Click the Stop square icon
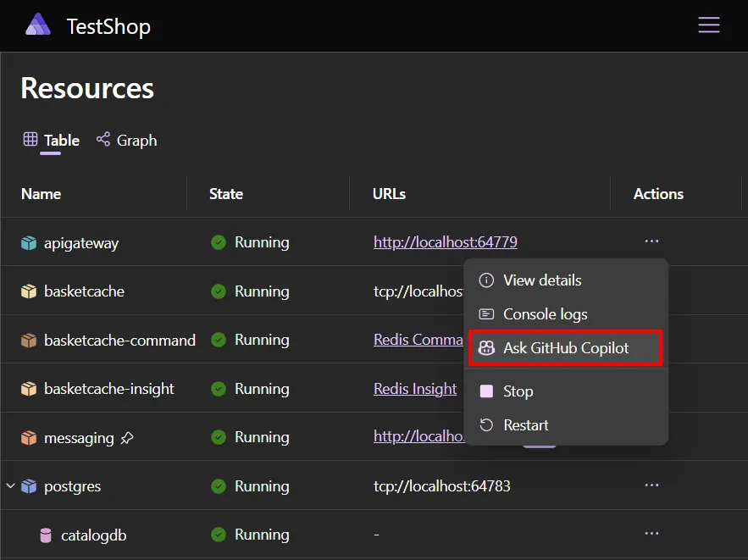This screenshot has height=560, width=748. pyautogui.click(x=485, y=391)
